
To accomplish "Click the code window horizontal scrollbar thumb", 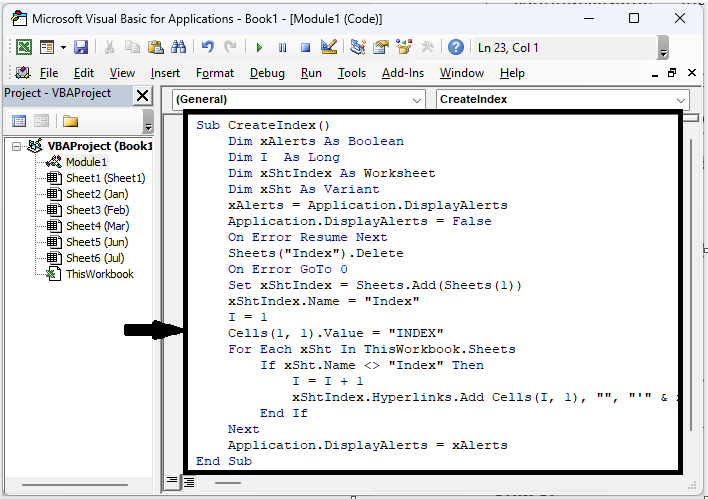I will (228, 483).
